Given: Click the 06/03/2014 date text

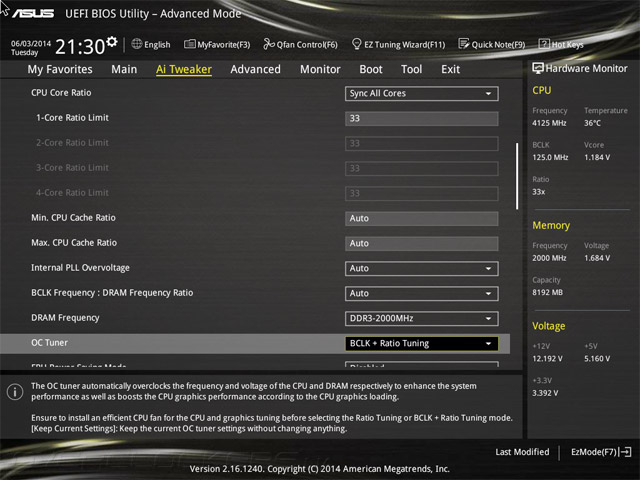Looking at the screenshot, I should 31,43.
